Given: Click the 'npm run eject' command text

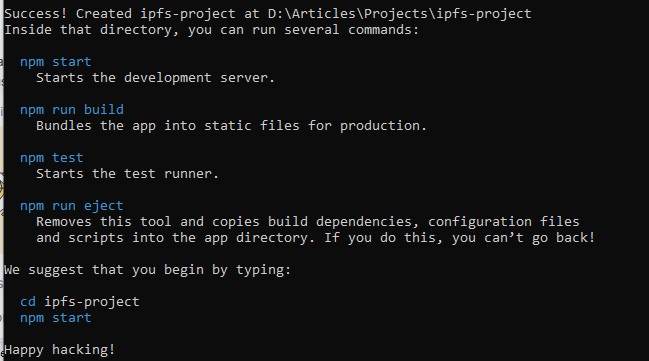Looking at the screenshot, I should [x=72, y=206].
